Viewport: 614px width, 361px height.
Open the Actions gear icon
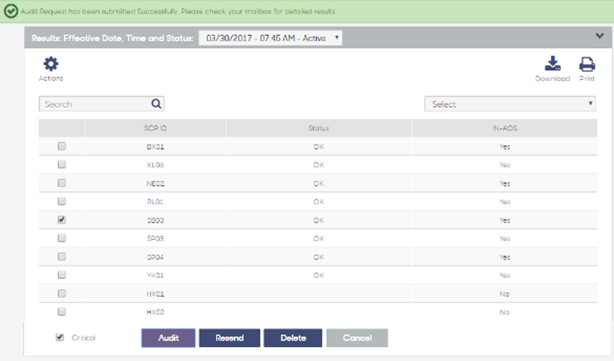pos(51,64)
